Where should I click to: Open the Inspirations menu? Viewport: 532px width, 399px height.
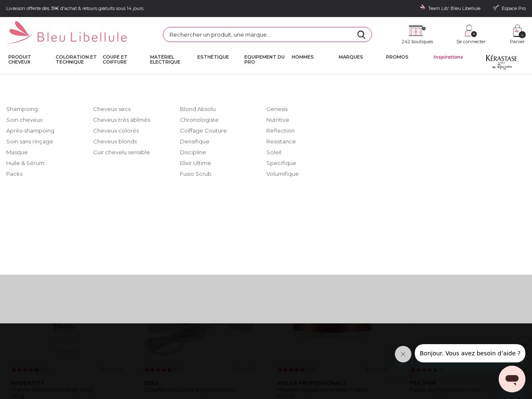point(448,57)
